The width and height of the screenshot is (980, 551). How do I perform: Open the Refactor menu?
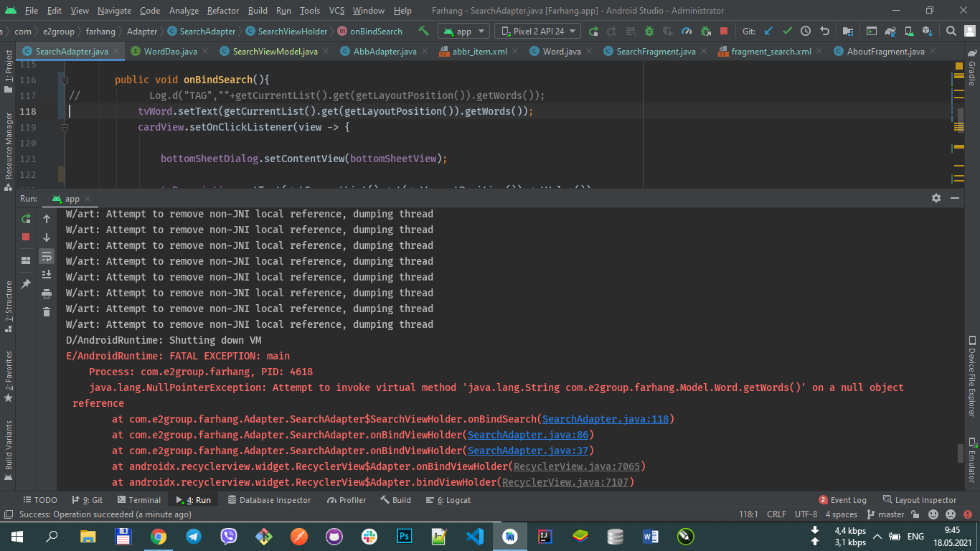pos(223,11)
